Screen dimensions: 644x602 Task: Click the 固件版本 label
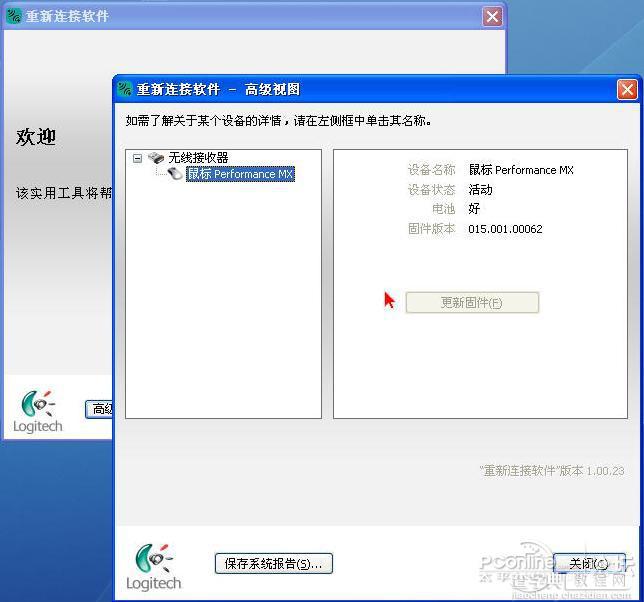click(431, 228)
